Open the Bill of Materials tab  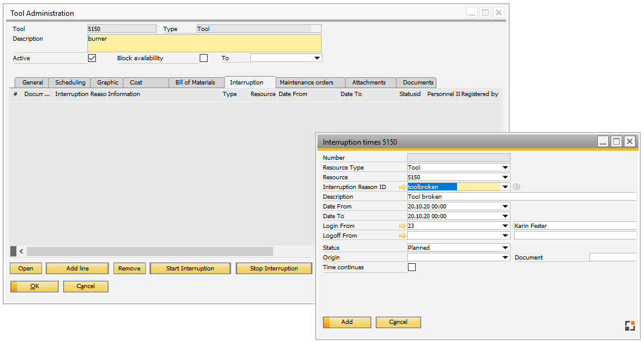coord(195,83)
